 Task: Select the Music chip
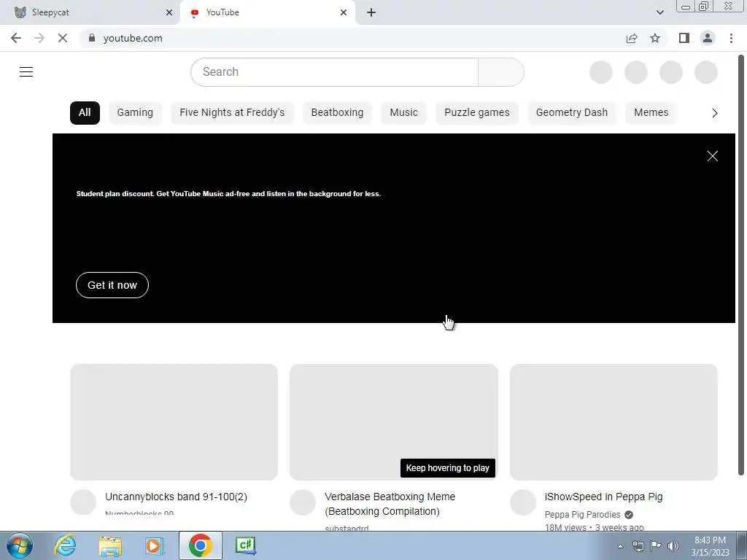pos(403,113)
